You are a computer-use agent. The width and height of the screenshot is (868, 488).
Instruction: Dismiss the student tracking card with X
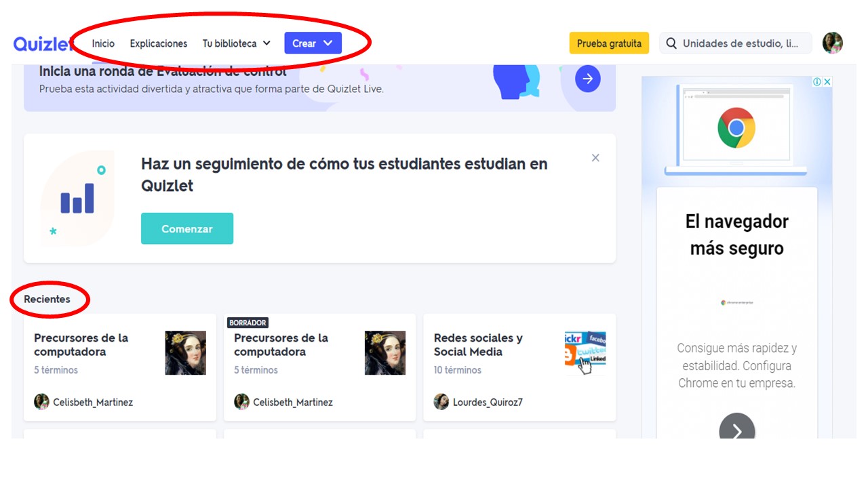(x=595, y=158)
